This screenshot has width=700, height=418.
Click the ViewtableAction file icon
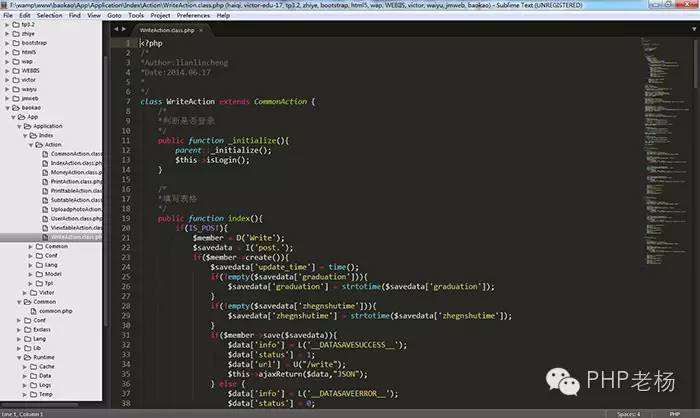pos(45,228)
